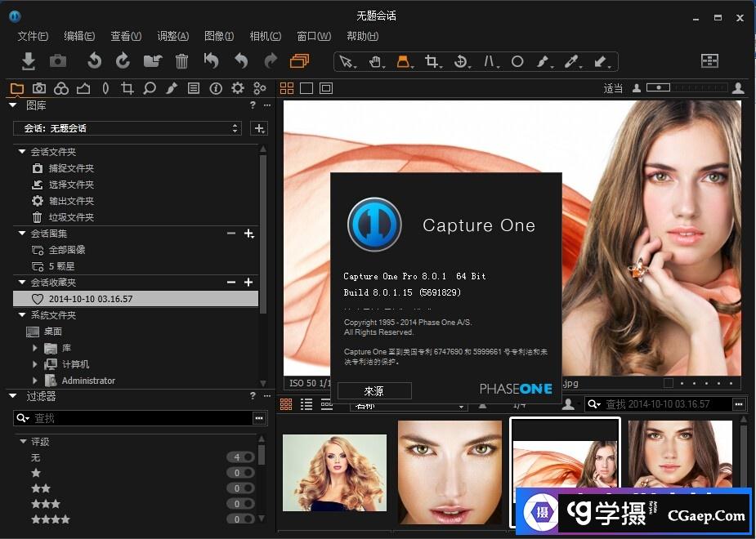The image size is (756, 539).
Task: Select the Pan hand tool
Action: (375, 61)
